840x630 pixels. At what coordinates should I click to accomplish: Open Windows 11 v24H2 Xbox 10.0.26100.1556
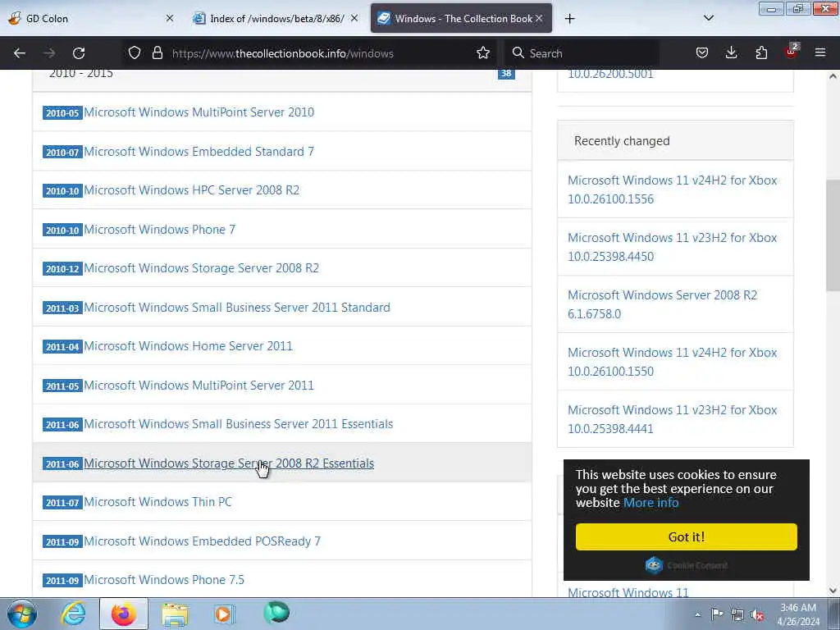tap(672, 189)
